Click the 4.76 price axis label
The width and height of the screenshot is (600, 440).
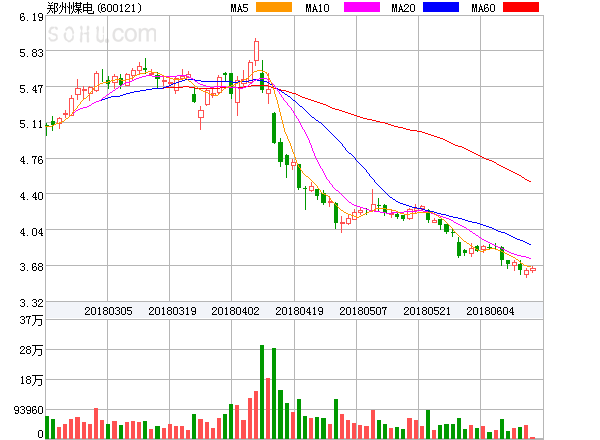(x=31, y=160)
